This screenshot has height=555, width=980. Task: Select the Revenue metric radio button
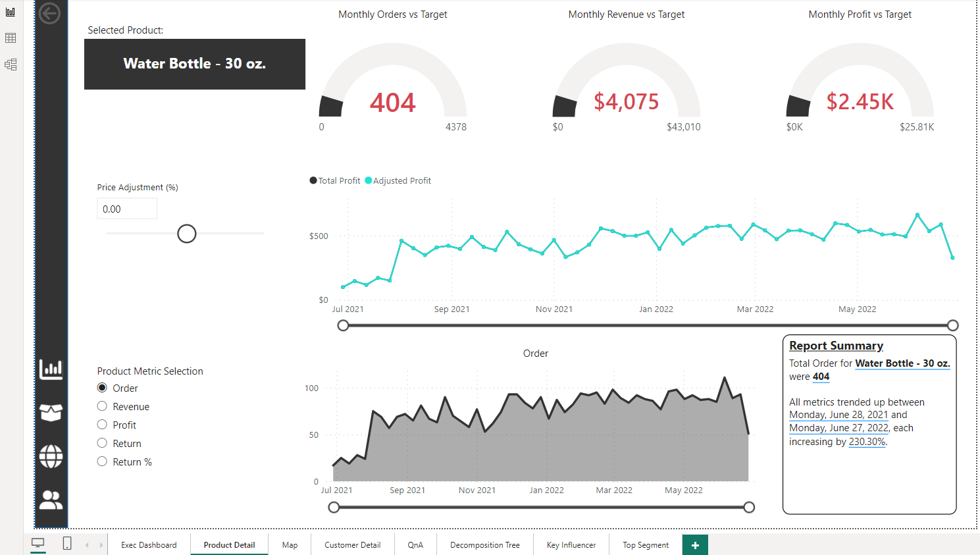tap(102, 406)
